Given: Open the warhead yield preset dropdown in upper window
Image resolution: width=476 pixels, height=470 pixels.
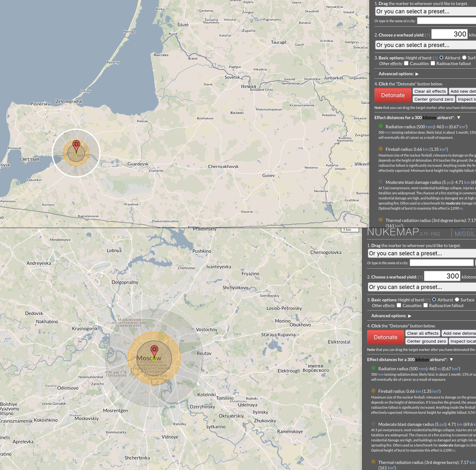Looking at the screenshot, I should pos(426,45).
